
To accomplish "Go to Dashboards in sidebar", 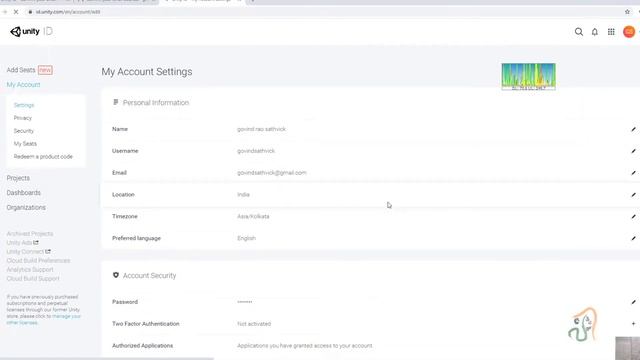I will (x=23, y=193).
